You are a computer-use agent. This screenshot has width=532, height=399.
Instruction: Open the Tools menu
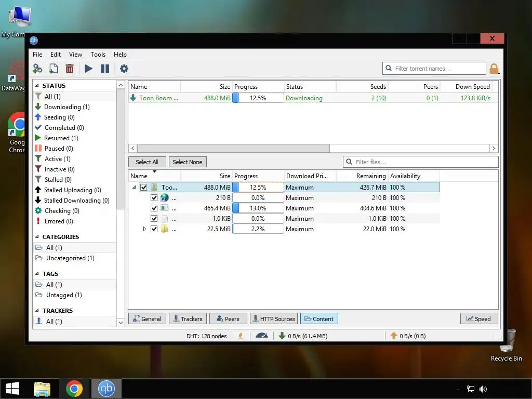pyautogui.click(x=98, y=54)
